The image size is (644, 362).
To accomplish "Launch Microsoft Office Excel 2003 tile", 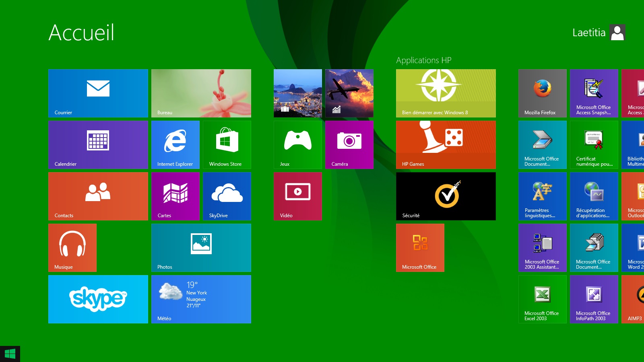I will (x=543, y=299).
